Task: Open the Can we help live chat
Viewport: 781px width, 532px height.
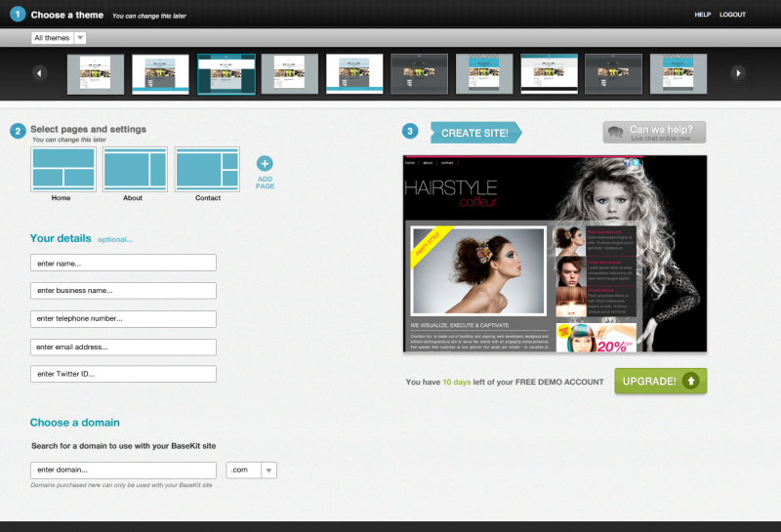Action: pos(654,133)
